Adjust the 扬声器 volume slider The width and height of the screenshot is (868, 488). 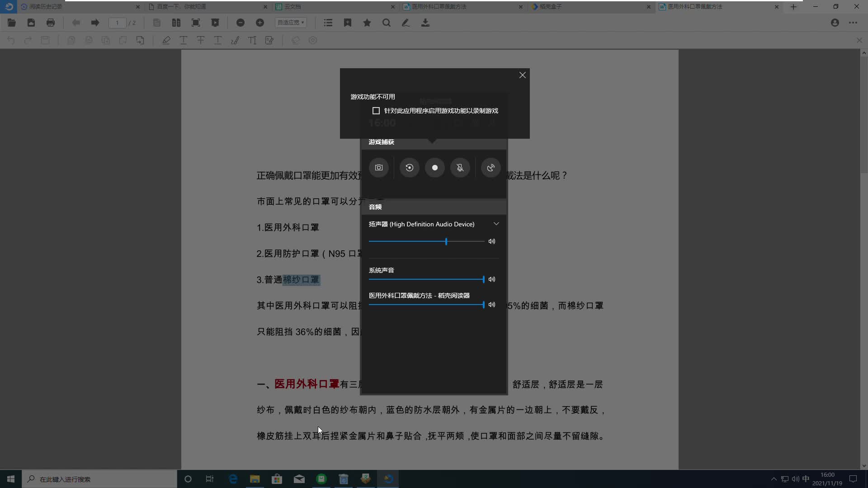[446, 241]
